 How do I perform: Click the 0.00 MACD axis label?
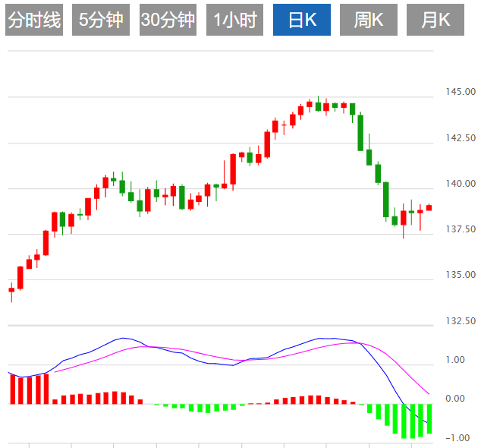point(455,399)
